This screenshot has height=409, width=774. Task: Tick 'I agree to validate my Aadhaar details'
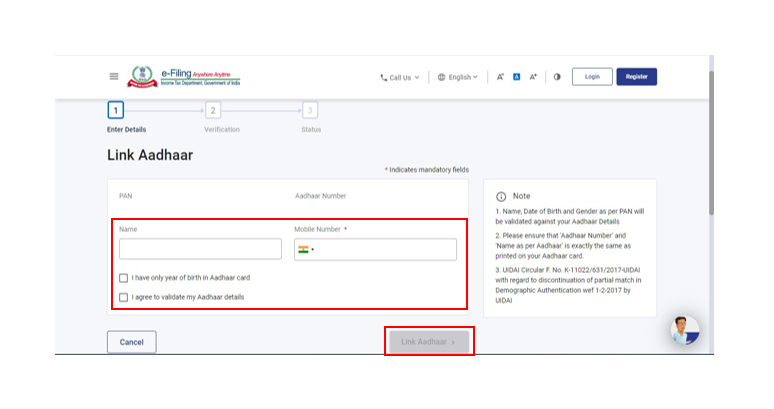pyautogui.click(x=124, y=297)
